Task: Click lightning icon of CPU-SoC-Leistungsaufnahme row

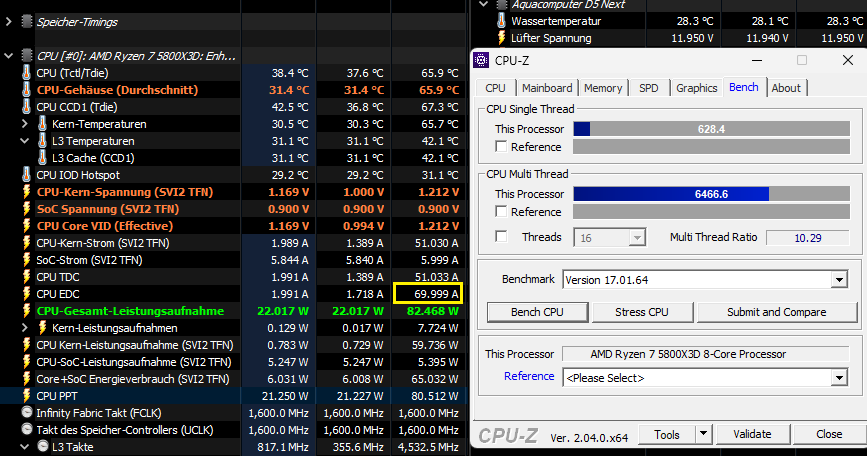Action: [26, 362]
